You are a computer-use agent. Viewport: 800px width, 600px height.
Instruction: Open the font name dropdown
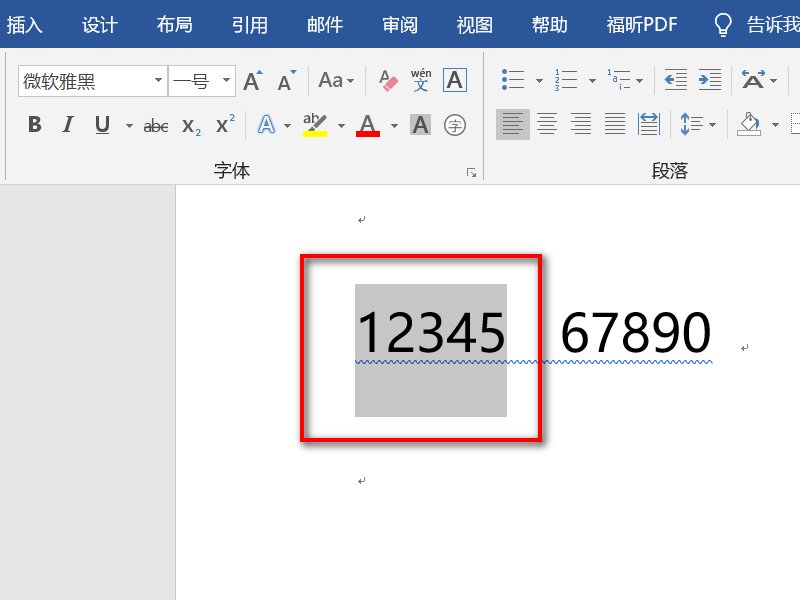158,79
